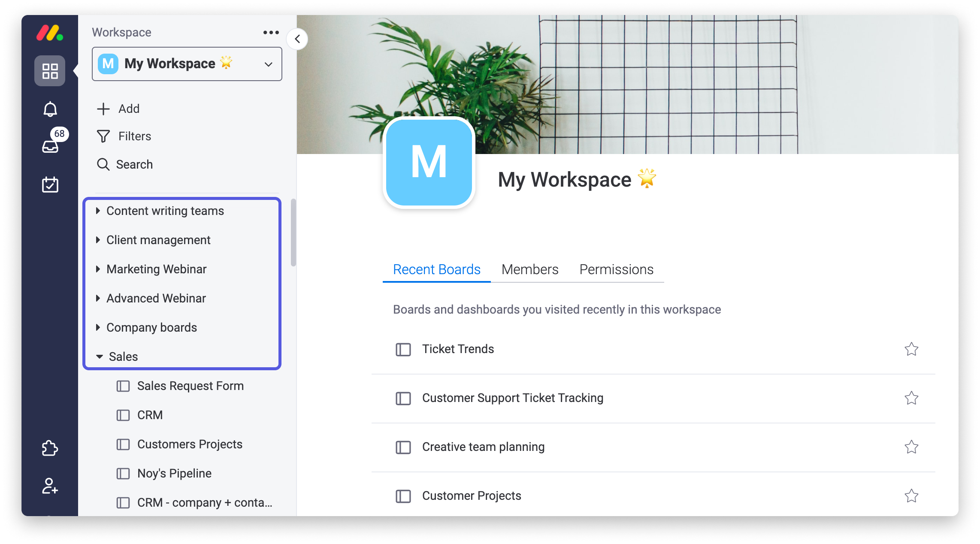Switch to the Members tab
The width and height of the screenshot is (980, 544).
pyautogui.click(x=529, y=269)
